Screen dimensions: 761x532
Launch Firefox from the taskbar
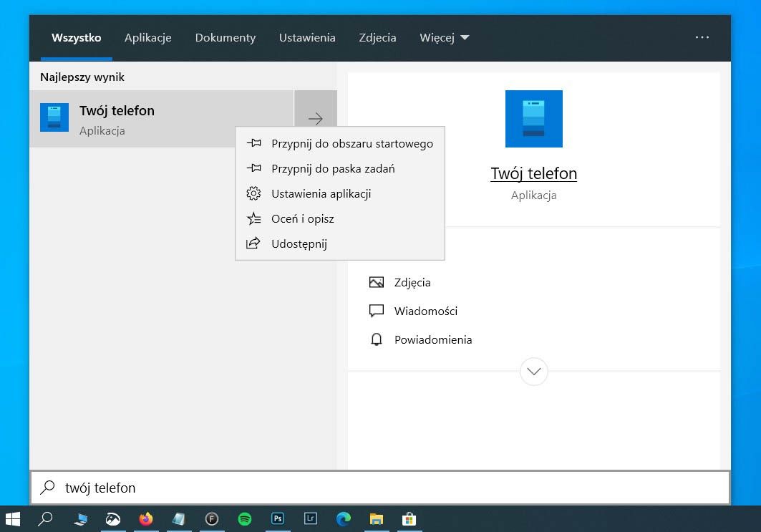click(x=145, y=519)
